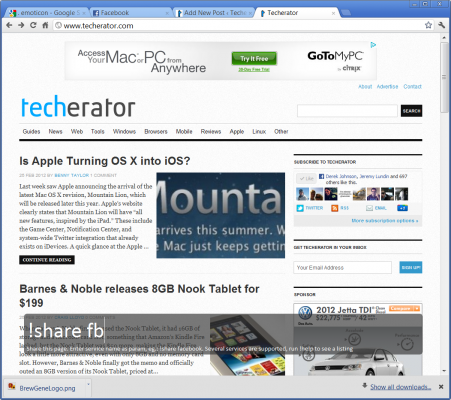Open the Is Apple Turning OS X into iOS article
451x400 pixels.
(105, 161)
